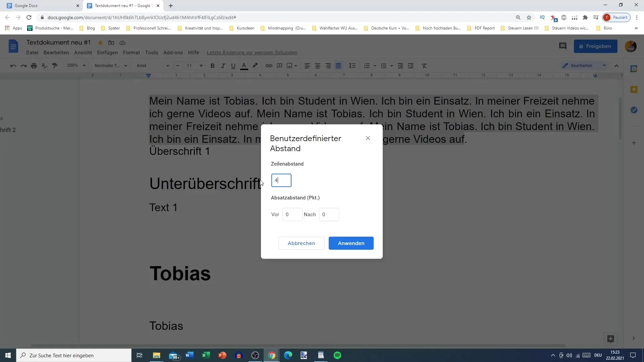The image size is (644, 362).
Task: Click the clear formatting icon
Action: 424,66
